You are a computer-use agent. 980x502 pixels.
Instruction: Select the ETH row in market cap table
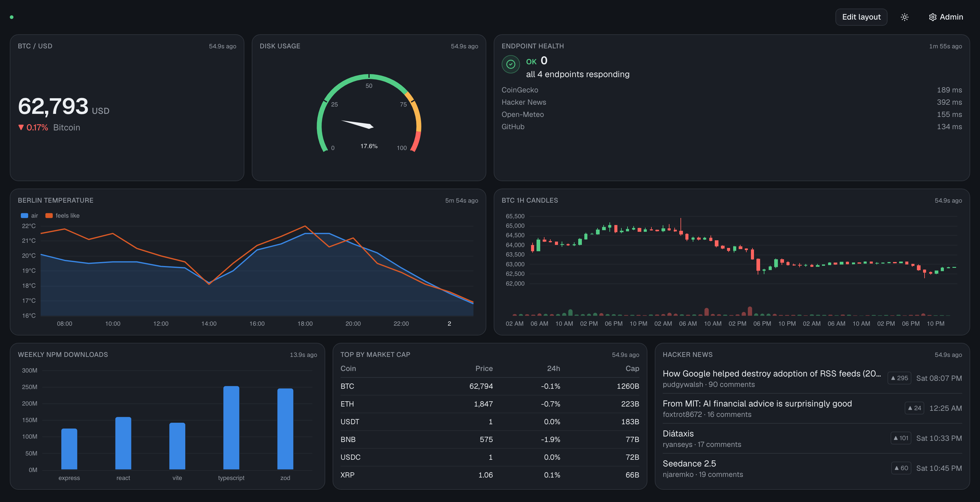click(x=490, y=404)
